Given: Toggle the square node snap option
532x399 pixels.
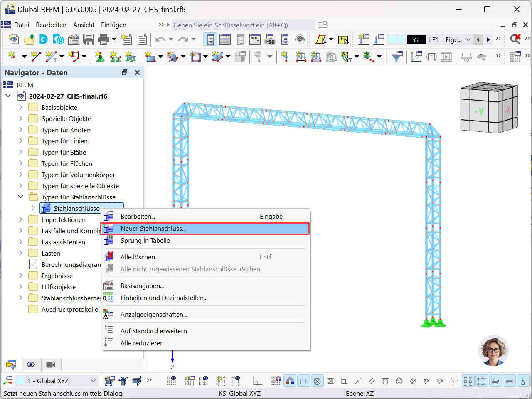Looking at the screenshot, I should pos(303,381).
